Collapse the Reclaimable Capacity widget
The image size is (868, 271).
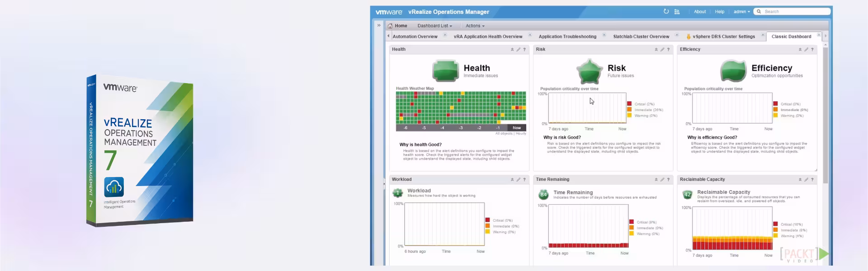(x=800, y=180)
